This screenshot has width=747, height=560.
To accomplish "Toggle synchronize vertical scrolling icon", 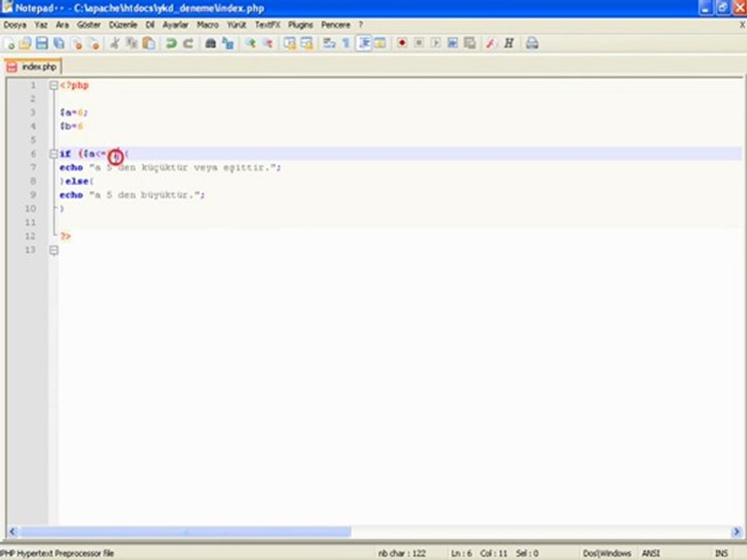I will [x=289, y=44].
